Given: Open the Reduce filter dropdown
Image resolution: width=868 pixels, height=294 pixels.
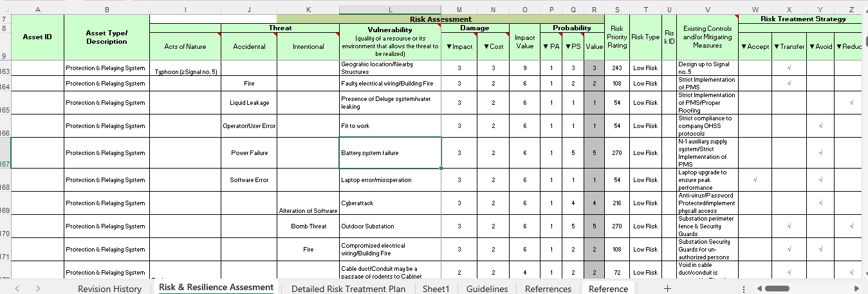Looking at the screenshot, I should [840, 47].
